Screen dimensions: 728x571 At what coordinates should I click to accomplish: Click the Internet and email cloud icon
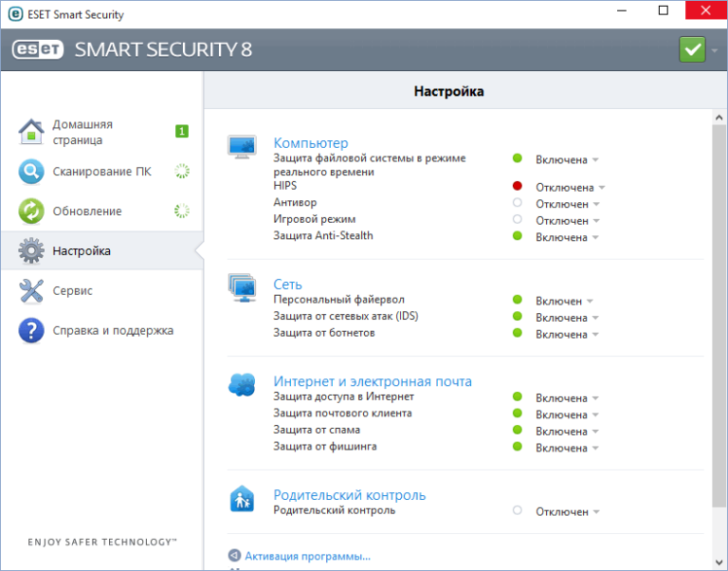[x=242, y=385]
